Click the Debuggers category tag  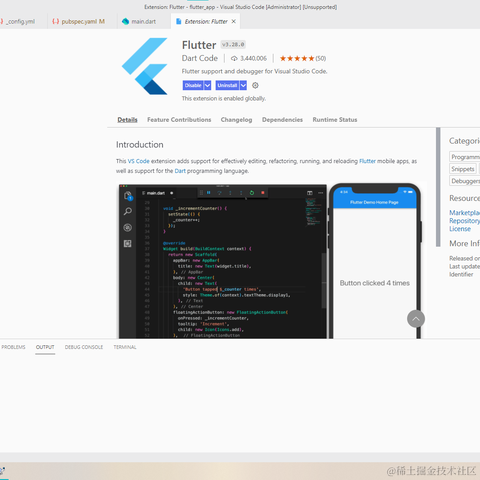pyautogui.click(x=465, y=181)
